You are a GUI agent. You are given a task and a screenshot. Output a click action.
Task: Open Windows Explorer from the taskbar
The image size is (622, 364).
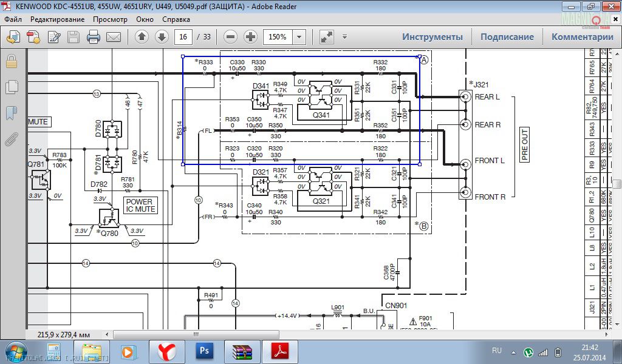pos(92,352)
